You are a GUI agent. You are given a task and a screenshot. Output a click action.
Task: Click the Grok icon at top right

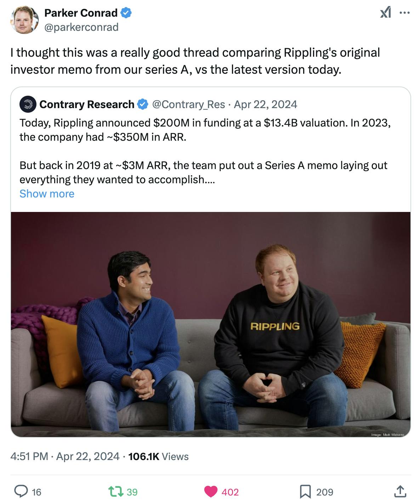point(385,13)
